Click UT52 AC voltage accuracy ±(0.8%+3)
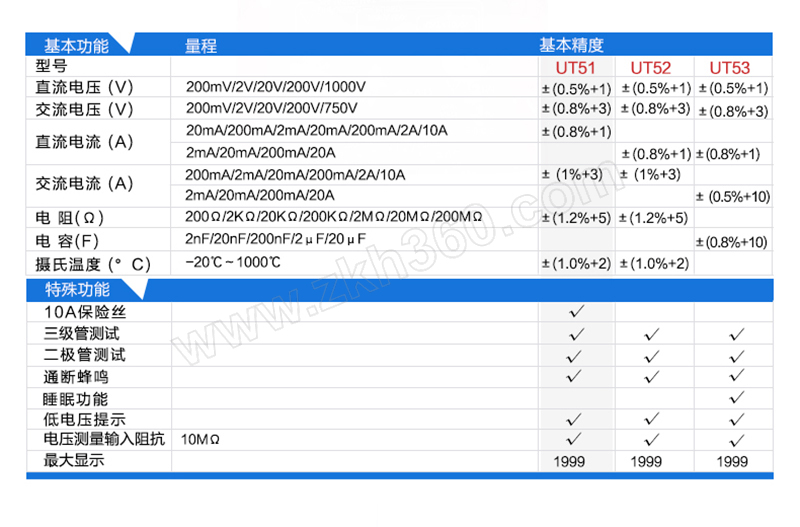This screenshot has height=527, width=800. 655,109
